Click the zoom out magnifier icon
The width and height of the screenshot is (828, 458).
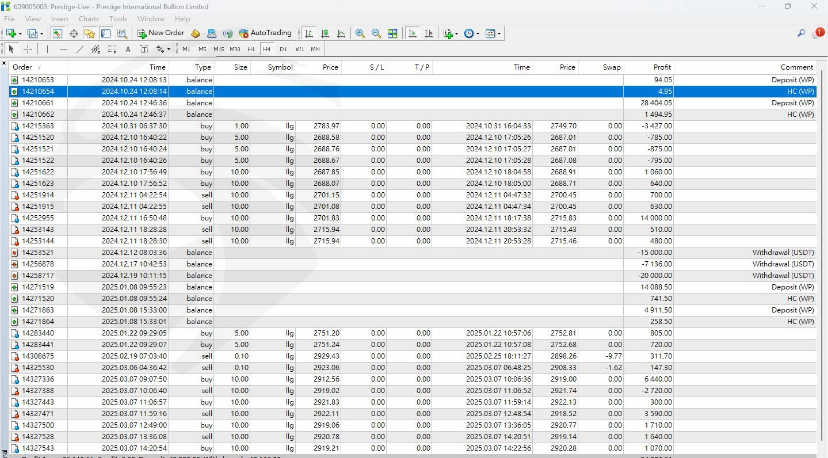click(x=376, y=33)
